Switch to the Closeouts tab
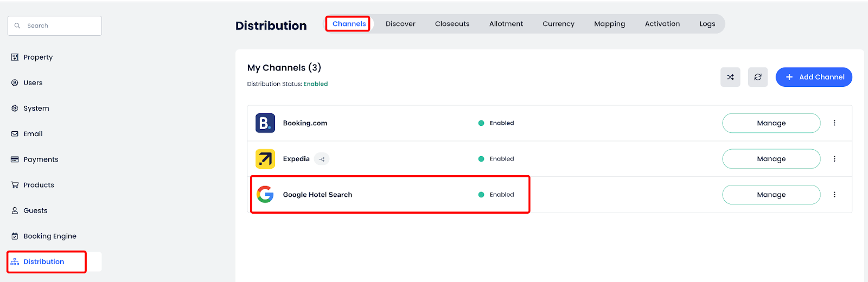The image size is (868, 282). (x=452, y=24)
